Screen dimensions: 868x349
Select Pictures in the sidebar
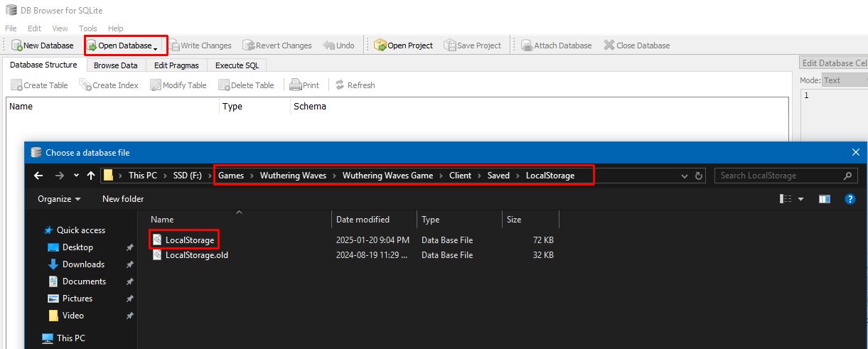coord(70,299)
